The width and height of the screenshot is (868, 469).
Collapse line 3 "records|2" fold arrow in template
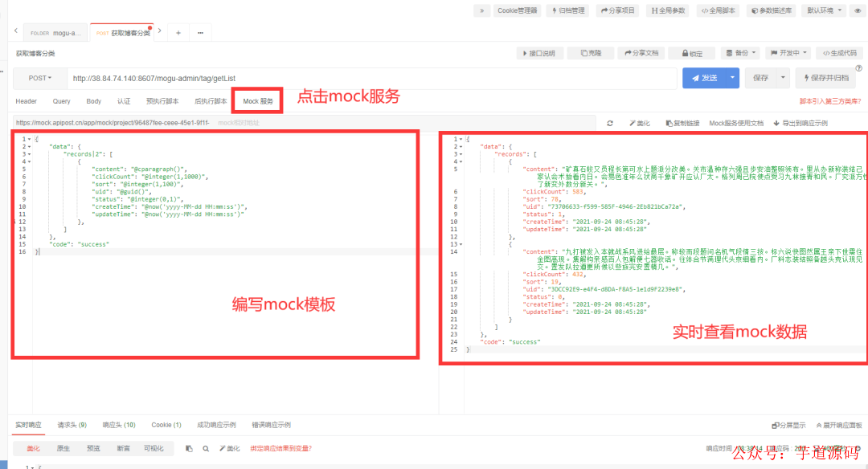pos(30,154)
